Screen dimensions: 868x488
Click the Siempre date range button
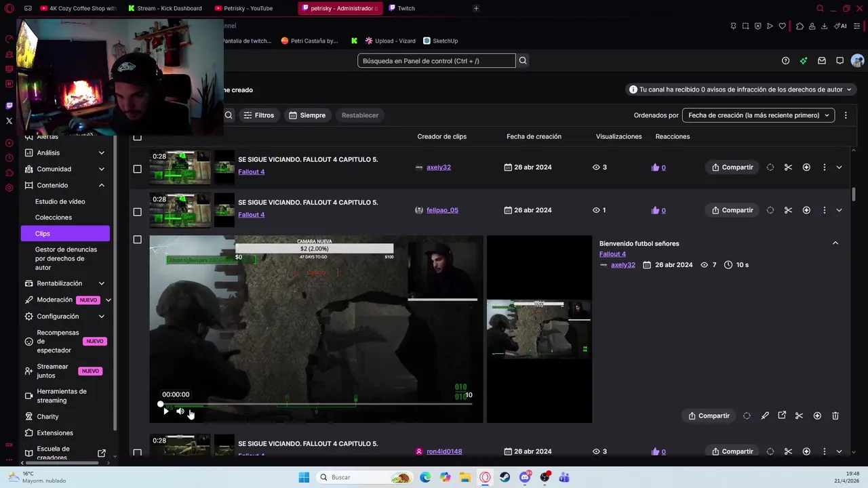tap(308, 115)
